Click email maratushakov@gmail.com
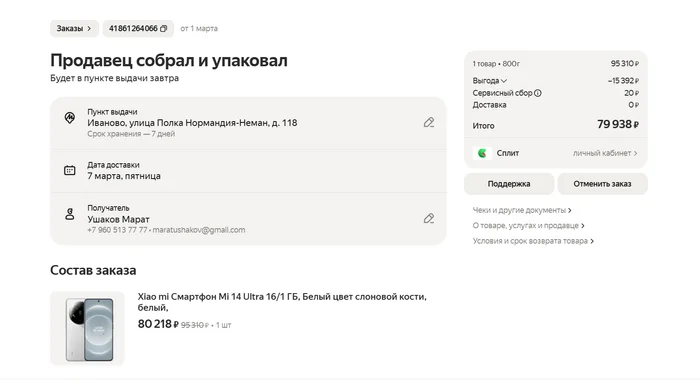This screenshot has height=384, width=700. point(199,230)
